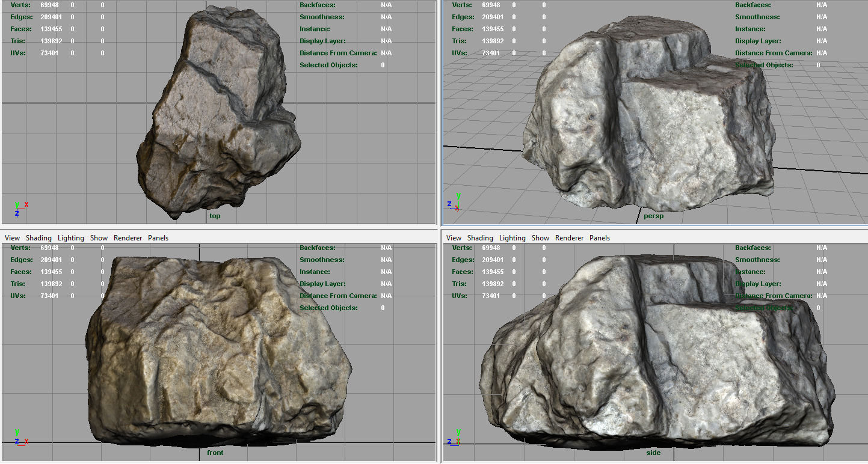Open the View menu in the front panel
The image size is (868, 464).
[x=12, y=238]
